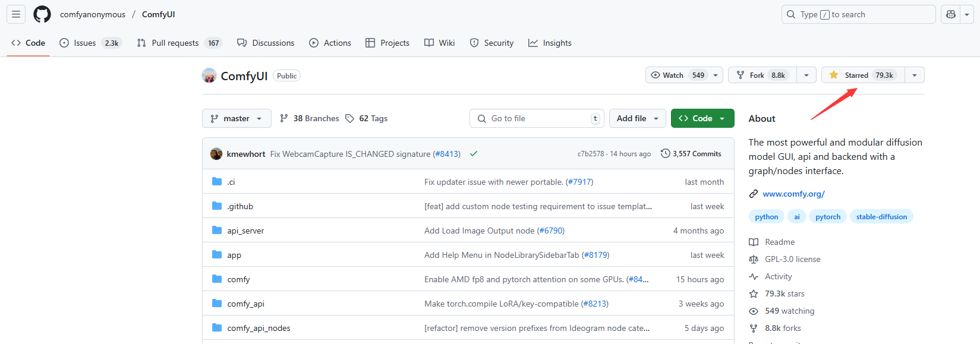Open Copilot chat icon in header
This screenshot has width=980, height=344.
951,14
